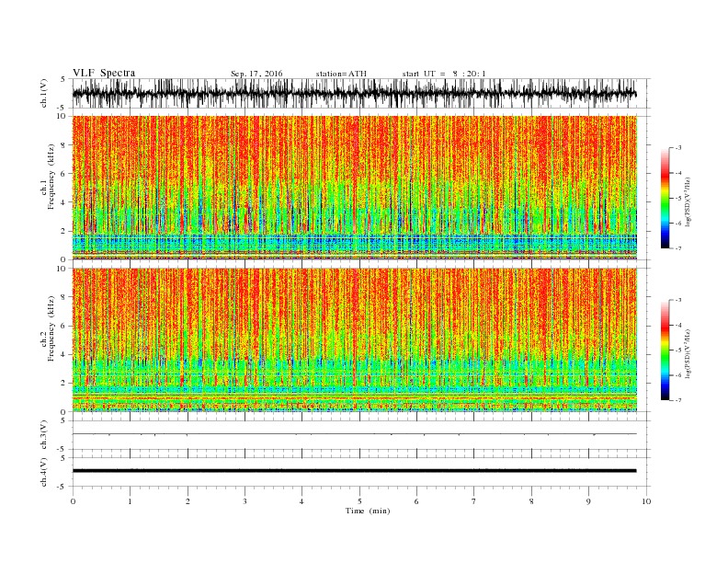The height and width of the screenshot is (563, 728).
Task: Select the date label "Sep. 17, 2016"
Action: [x=256, y=74]
